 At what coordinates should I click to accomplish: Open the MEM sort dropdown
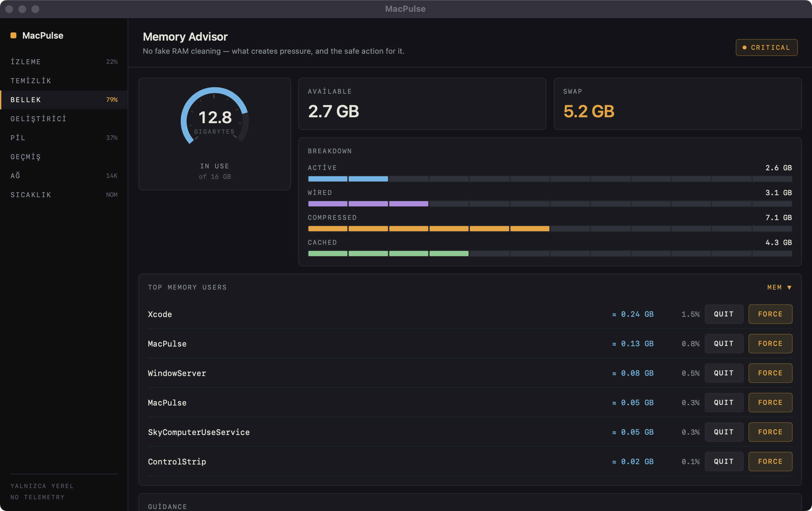pos(779,287)
